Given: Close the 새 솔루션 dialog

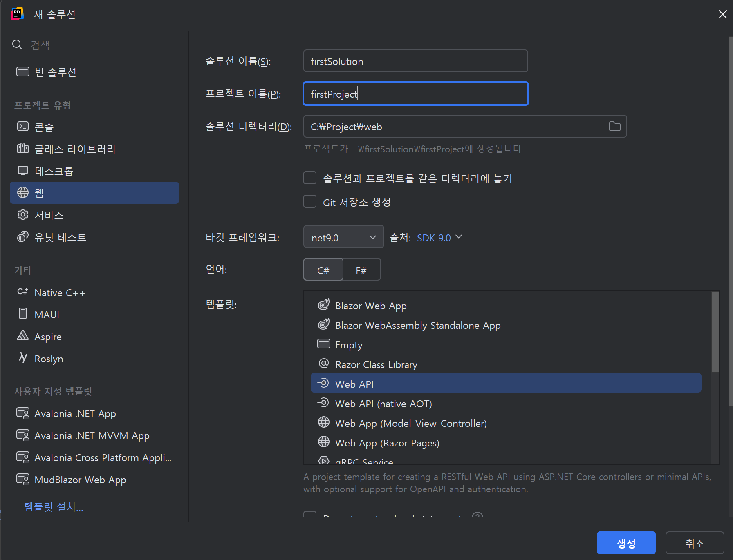Looking at the screenshot, I should [722, 14].
